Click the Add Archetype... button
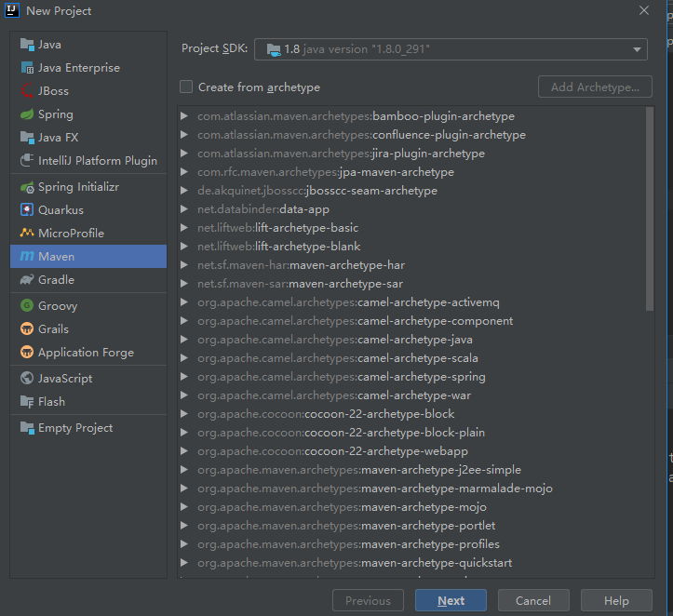Screen dimensions: 673x616 click(x=595, y=87)
